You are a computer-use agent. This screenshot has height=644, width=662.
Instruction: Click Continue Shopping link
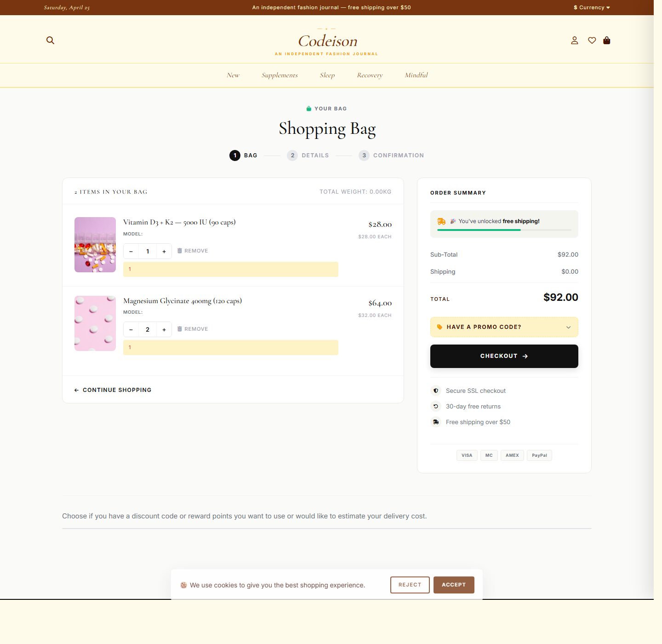click(x=113, y=390)
